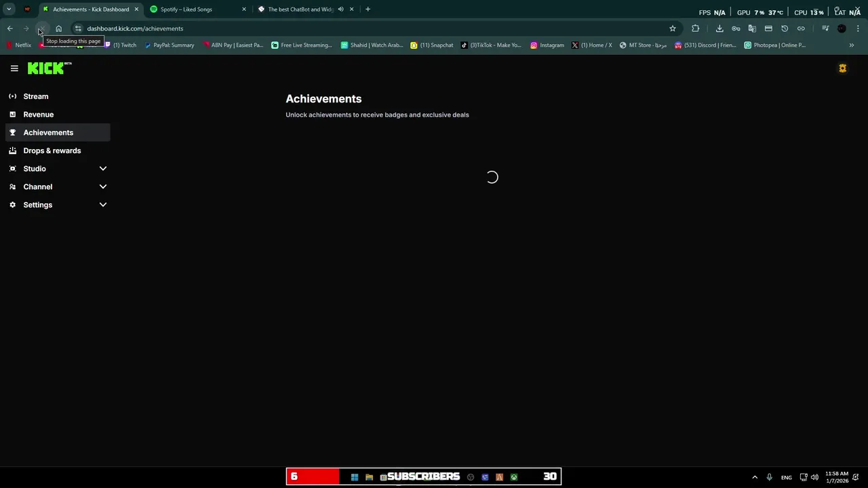Open the PayPal: Summary bookmark
Screen dimensions: 868x488
click(170, 45)
